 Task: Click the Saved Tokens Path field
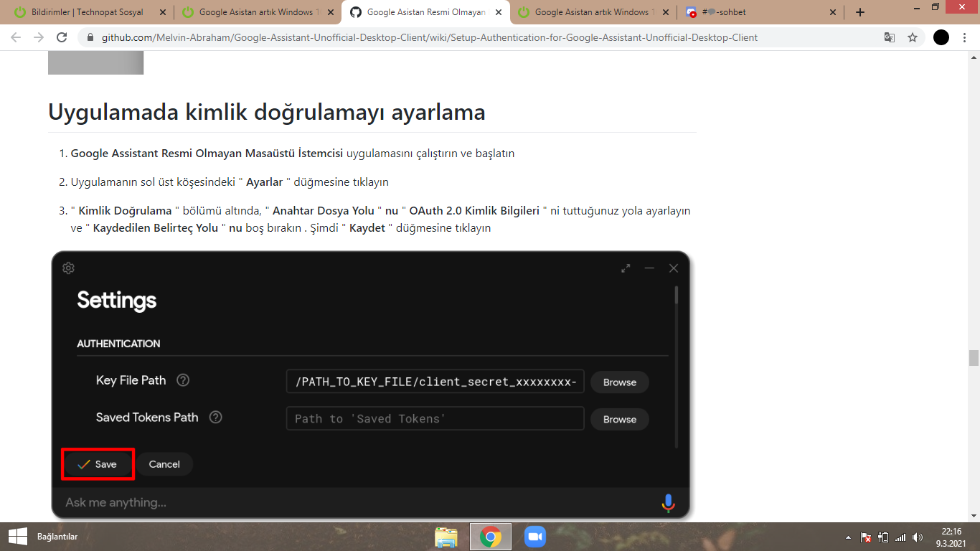[435, 418]
